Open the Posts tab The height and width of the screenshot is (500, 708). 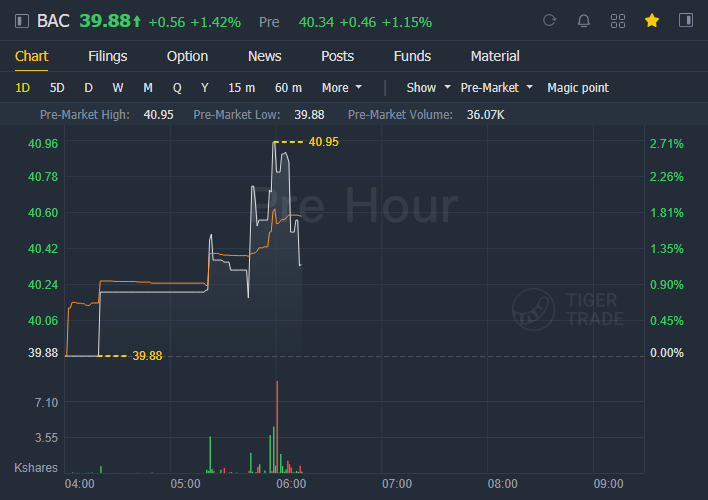click(x=337, y=56)
